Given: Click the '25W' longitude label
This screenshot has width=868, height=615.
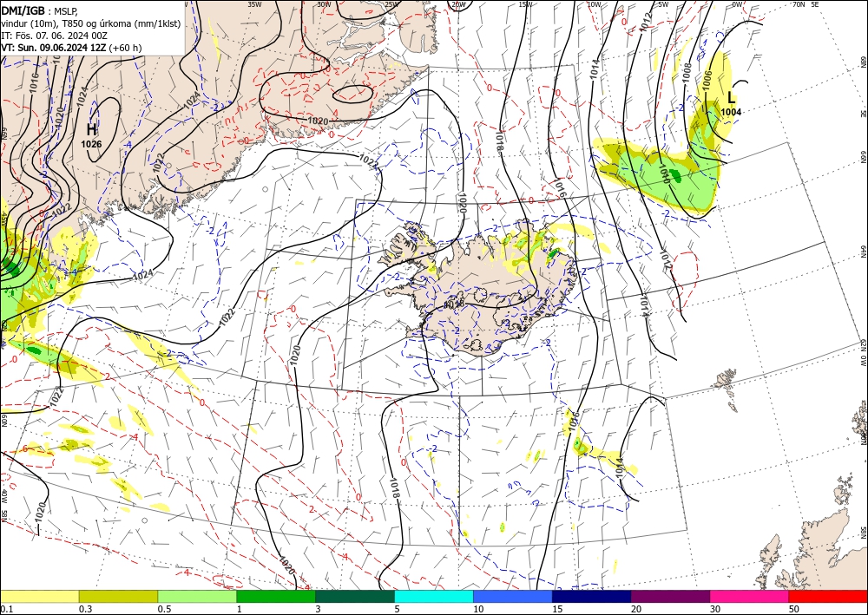Looking at the screenshot, I should 391,4.
